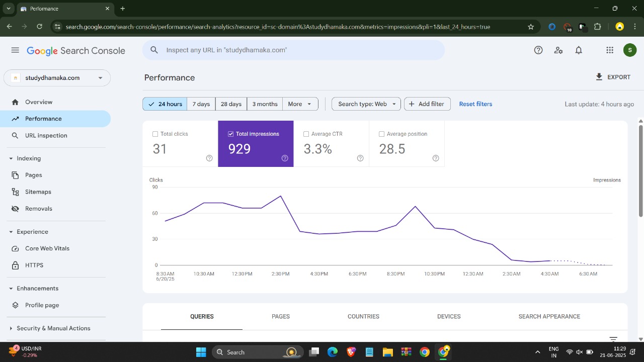This screenshot has width=644, height=362.
Task: Open URL Inspection in sidebar
Action: pos(55,136)
